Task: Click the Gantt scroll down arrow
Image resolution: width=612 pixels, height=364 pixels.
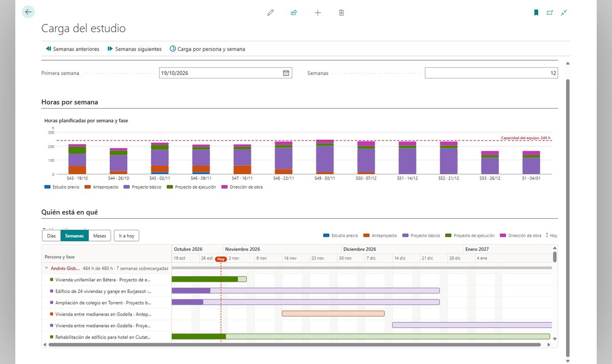Action: [555, 339]
